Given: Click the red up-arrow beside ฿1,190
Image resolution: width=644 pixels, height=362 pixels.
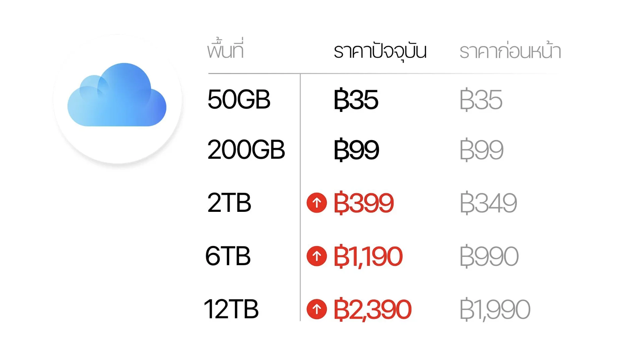Looking at the screenshot, I should pyautogui.click(x=317, y=256).
